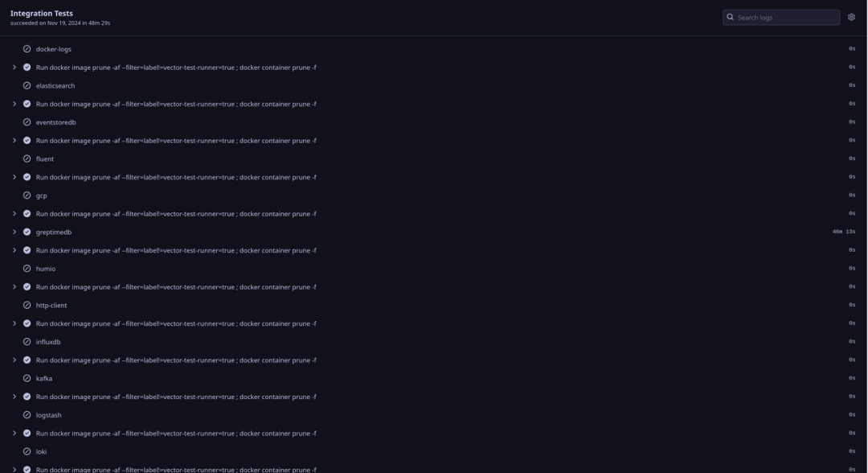Click skipped icon beside docker-logs step
868x473 pixels.
(x=27, y=49)
